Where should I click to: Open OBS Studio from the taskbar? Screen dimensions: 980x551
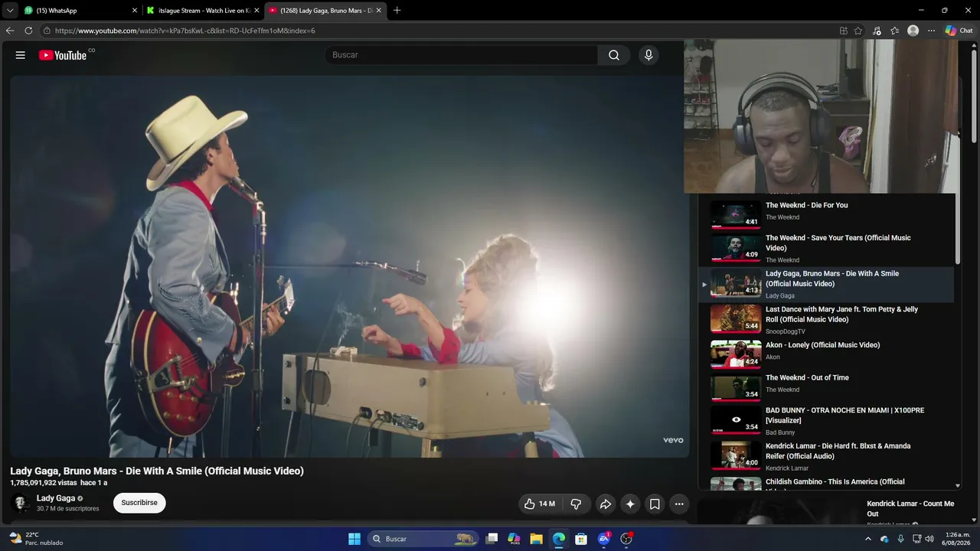(626, 539)
